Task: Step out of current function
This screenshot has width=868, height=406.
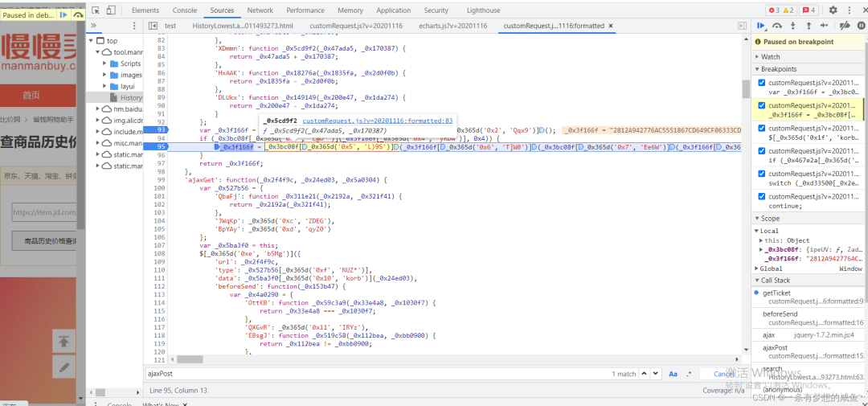Action: (x=808, y=27)
